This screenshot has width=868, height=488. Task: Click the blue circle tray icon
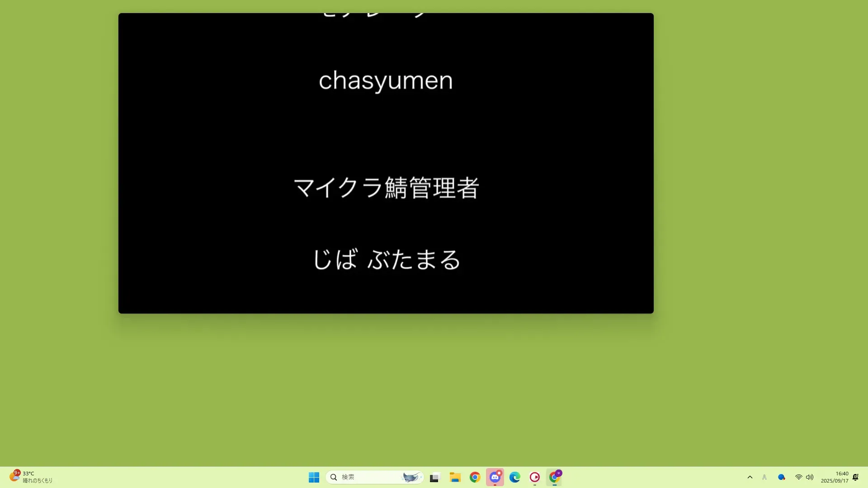pyautogui.click(x=781, y=477)
